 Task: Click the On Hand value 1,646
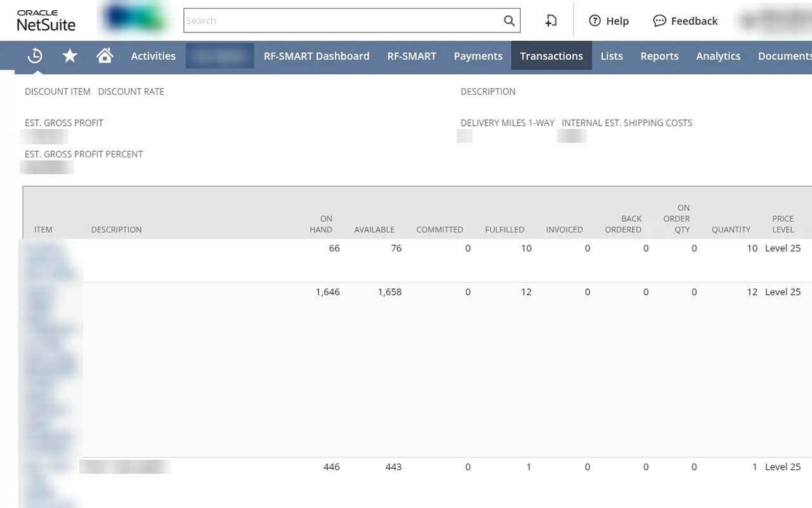pyautogui.click(x=328, y=292)
